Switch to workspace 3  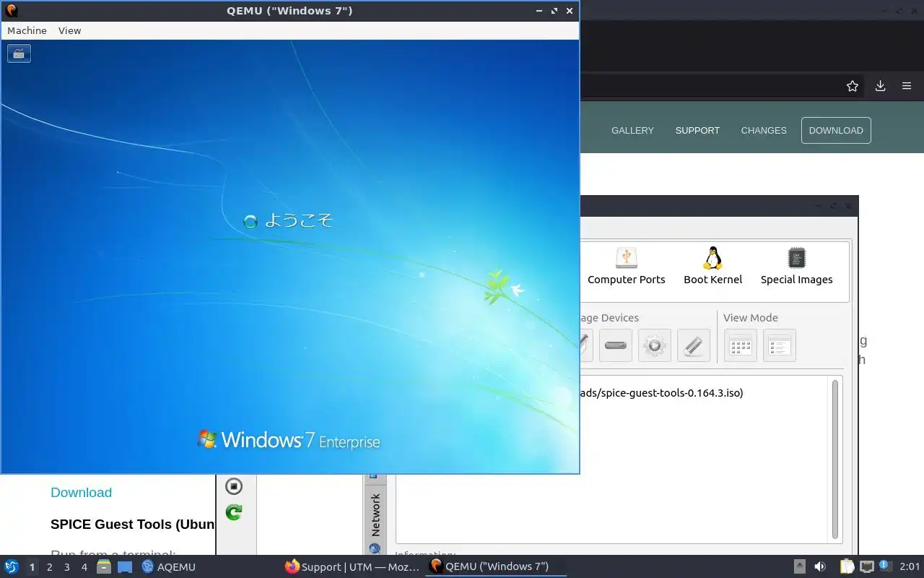pos(66,567)
